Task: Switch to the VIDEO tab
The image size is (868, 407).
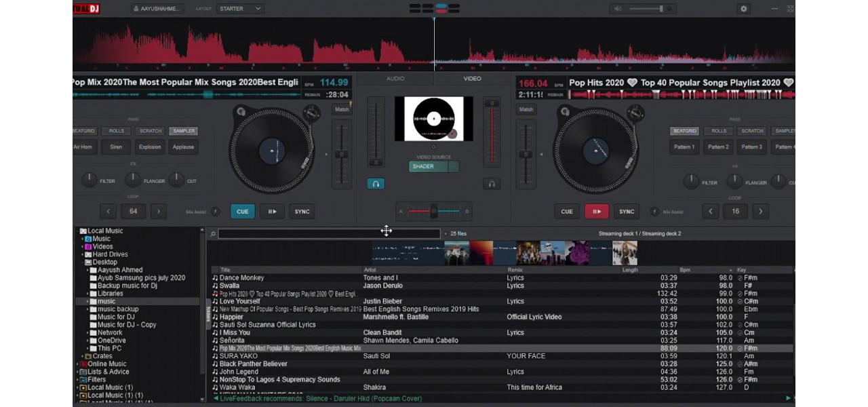Action: 472,79
